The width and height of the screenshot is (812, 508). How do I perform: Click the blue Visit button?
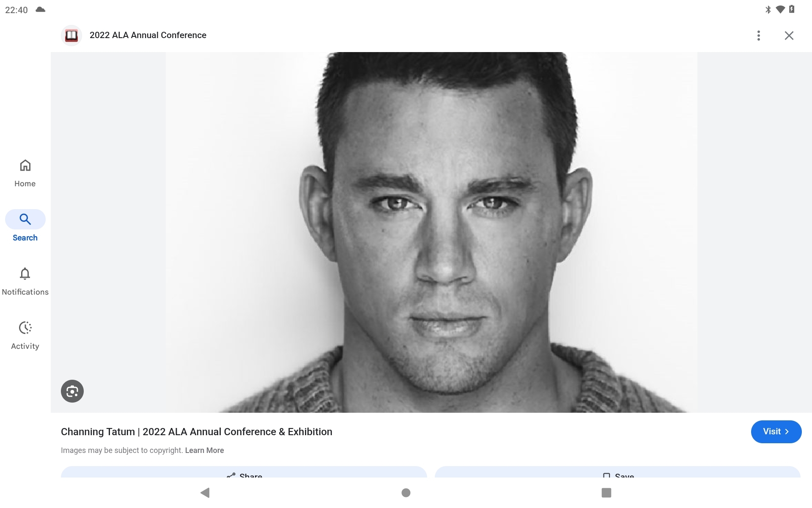(776, 432)
